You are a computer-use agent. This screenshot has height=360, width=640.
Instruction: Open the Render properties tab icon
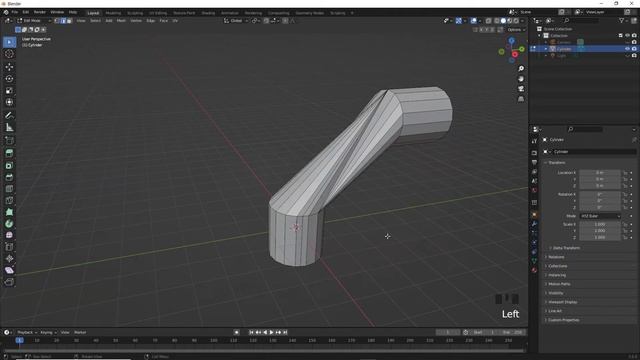tap(534, 153)
